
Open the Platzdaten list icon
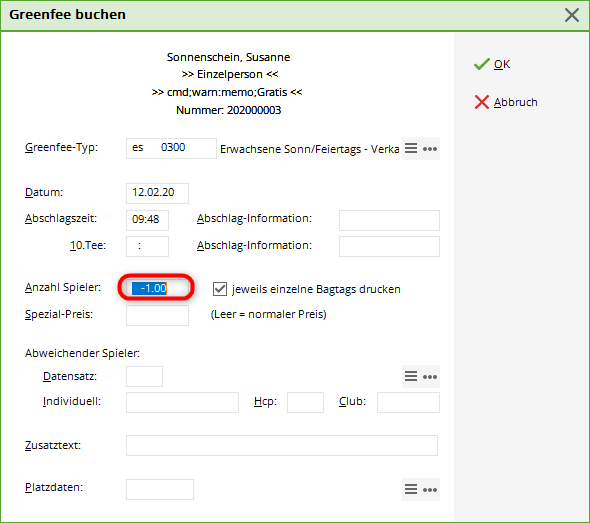[411, 489]
